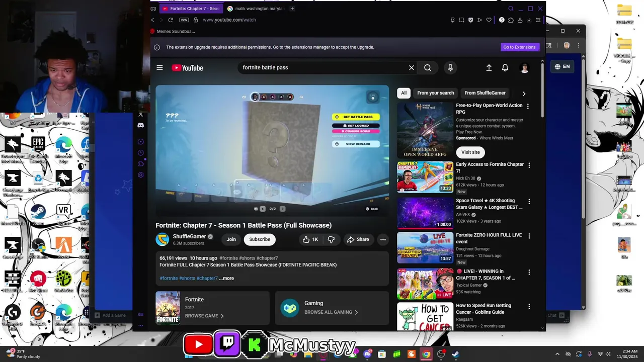The width and height of the screenshot is (644, 362).
Task: Start voice search with the microphone
Action: click(450, 68)
